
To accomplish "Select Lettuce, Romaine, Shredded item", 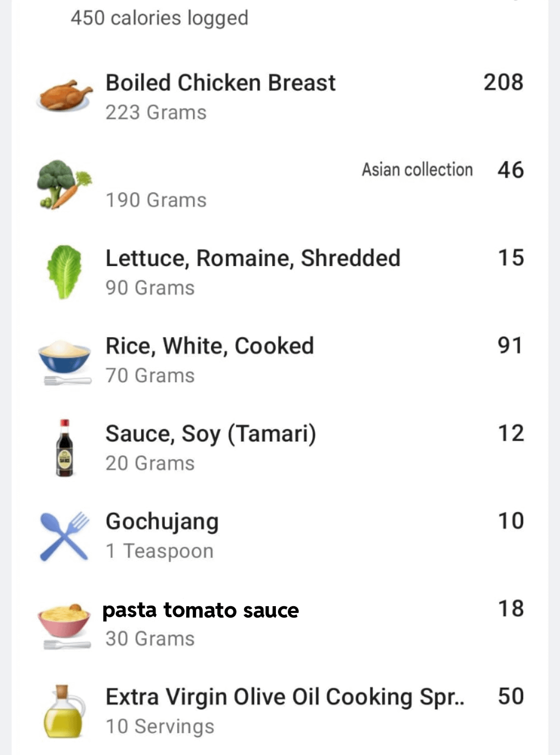I will (253, 258).
